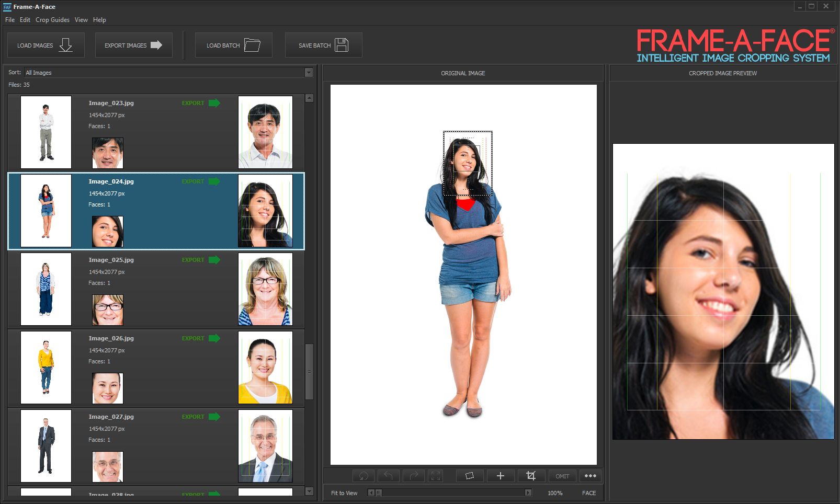Click the Add Face plus icon
This screenshot has width=840, height=504.
(x=500, y=476)
